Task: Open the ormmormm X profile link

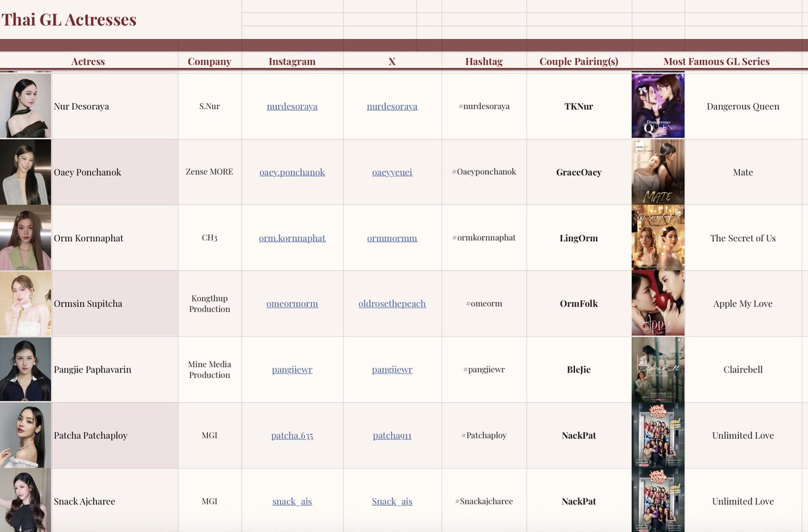Action: (392, 238)
